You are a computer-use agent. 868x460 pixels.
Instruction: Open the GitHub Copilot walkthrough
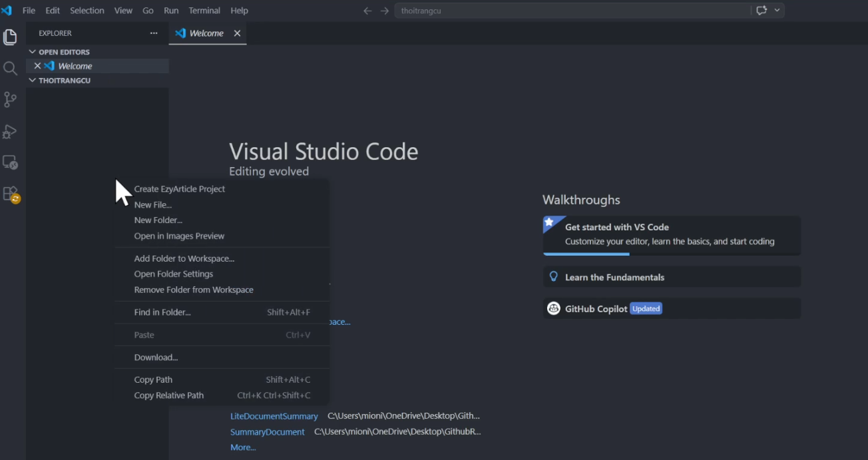click(672, 308)
